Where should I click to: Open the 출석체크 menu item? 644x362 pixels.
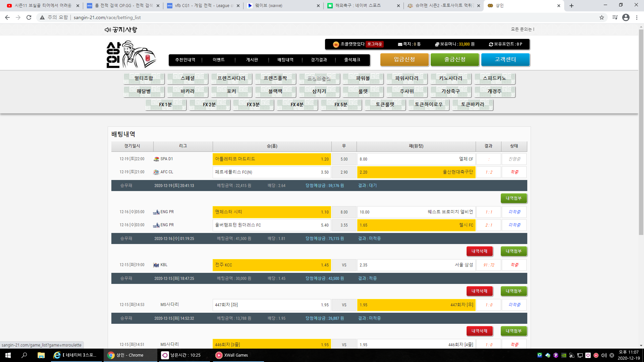coord(352,60)
